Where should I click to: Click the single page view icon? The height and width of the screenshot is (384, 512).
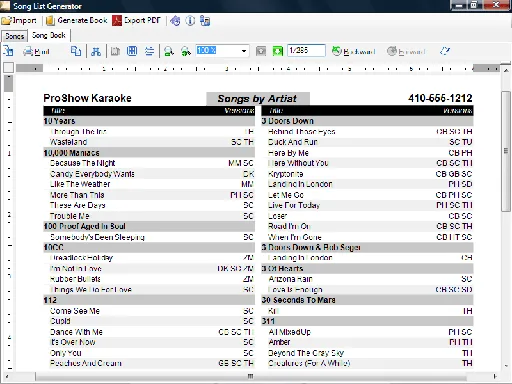pyautogui.click(x=115, y=51)
